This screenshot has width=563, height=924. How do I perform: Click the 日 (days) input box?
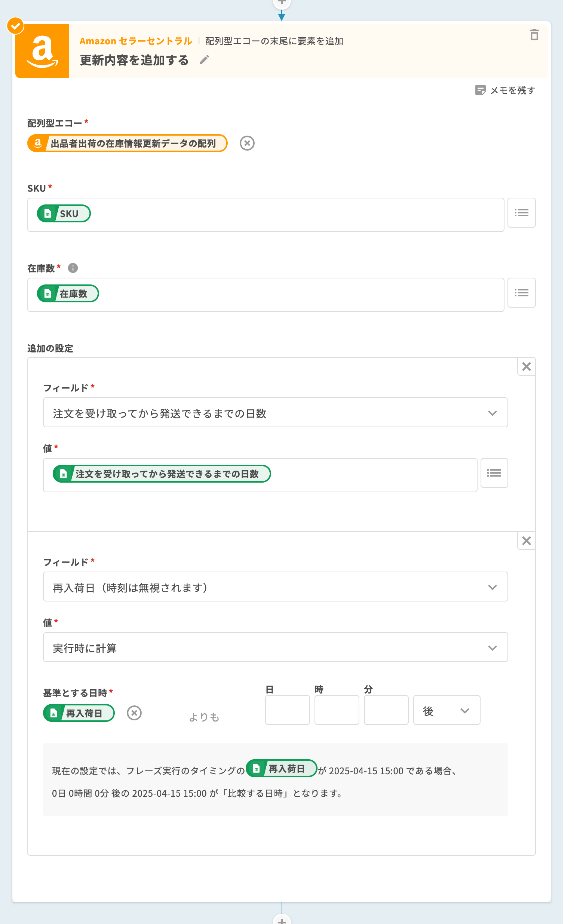[287, 710]
